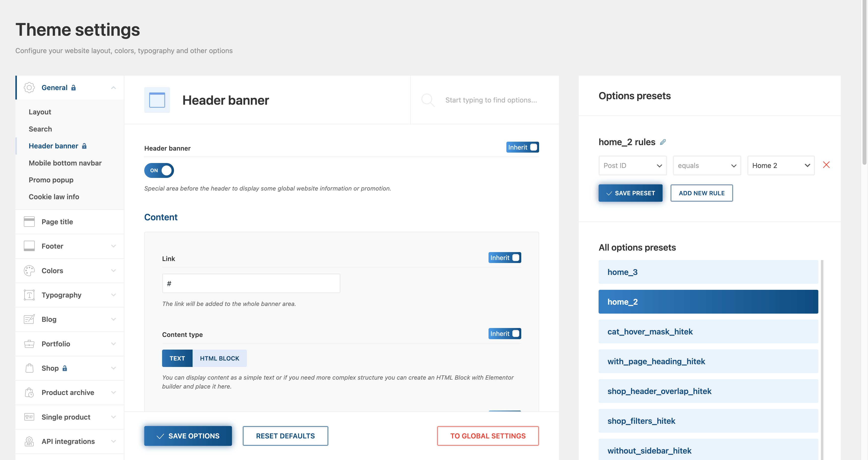Click the search magnifier icon
This screenshot has height=460, width=868.
click(428, 100)
